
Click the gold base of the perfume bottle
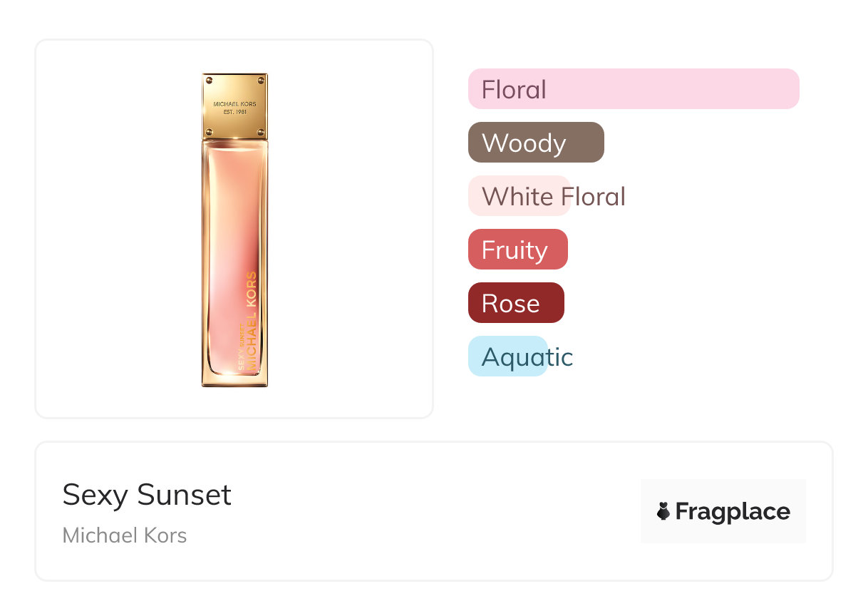click(234, 381)
